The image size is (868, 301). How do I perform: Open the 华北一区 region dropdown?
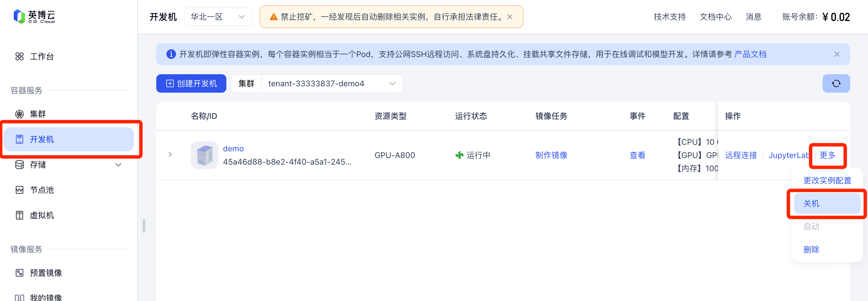click(218, 16)
